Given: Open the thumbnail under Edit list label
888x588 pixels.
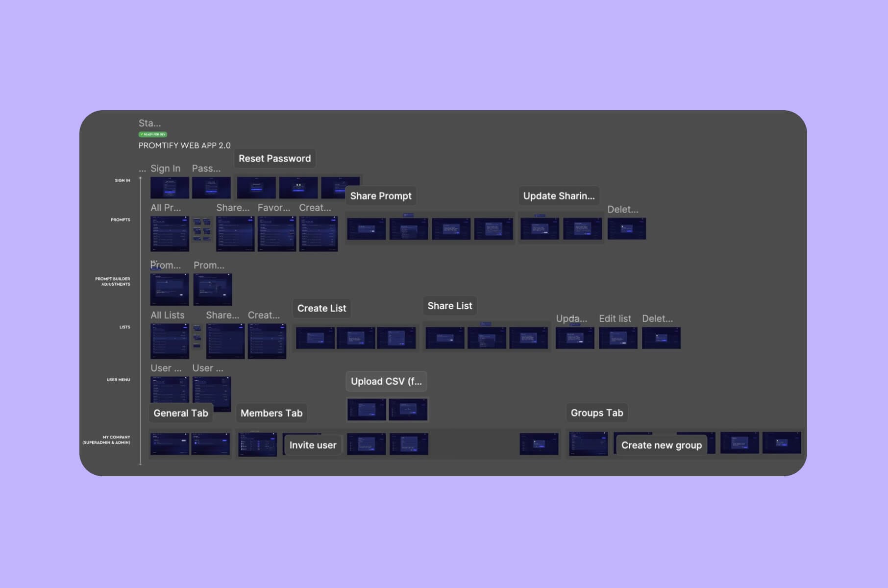Looking at the screenshot, I should pyautogui.click(x=618, y=338).
